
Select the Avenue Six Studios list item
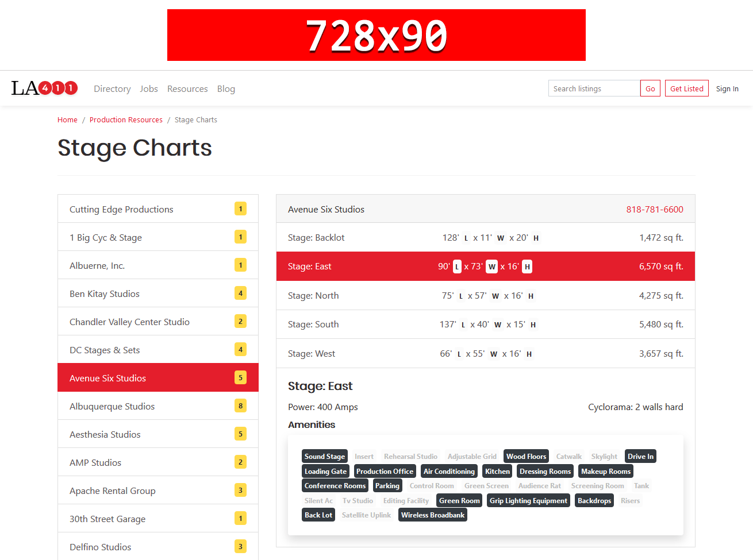pos(158,377)
